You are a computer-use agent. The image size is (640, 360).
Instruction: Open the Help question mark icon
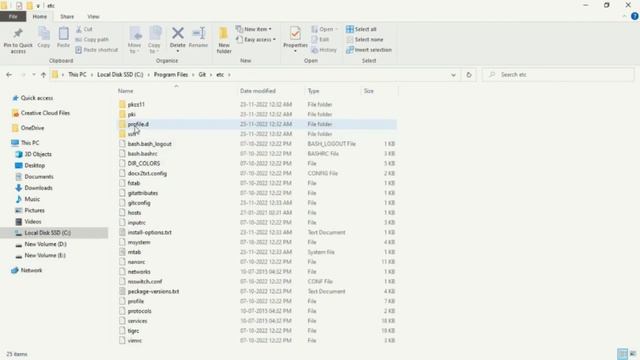pyautogui.click(x=635, y=16)
